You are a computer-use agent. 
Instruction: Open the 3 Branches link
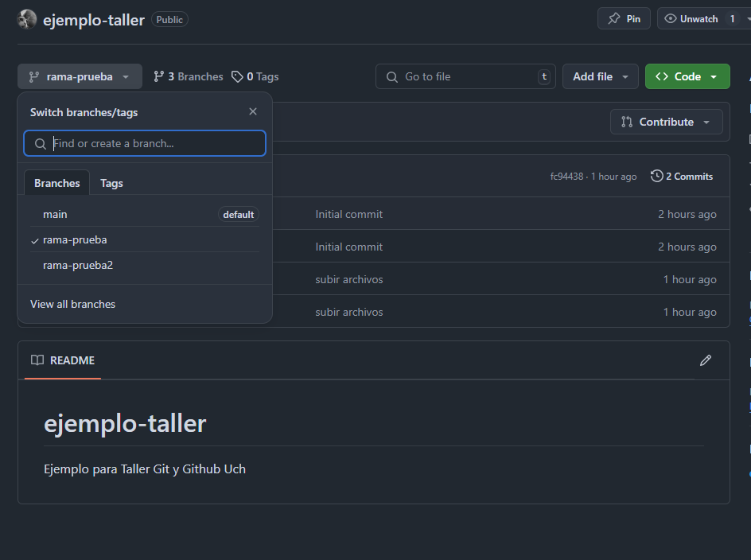point(189,76)
